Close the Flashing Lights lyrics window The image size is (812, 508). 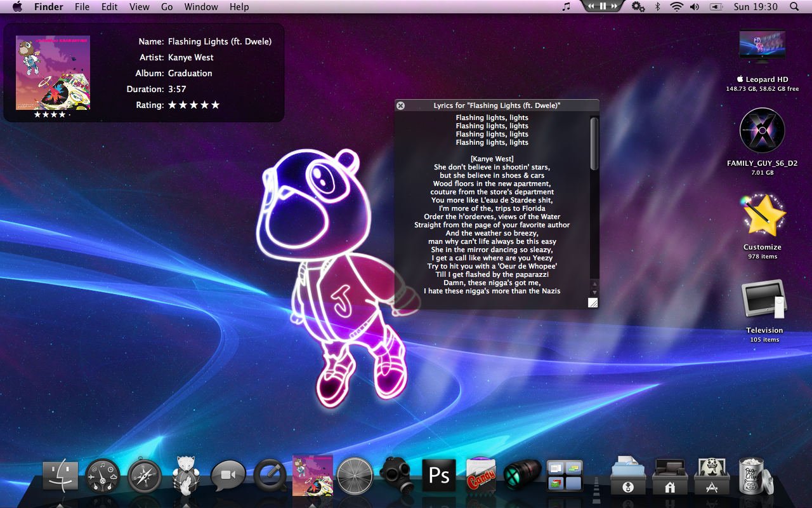pos(400,105)
